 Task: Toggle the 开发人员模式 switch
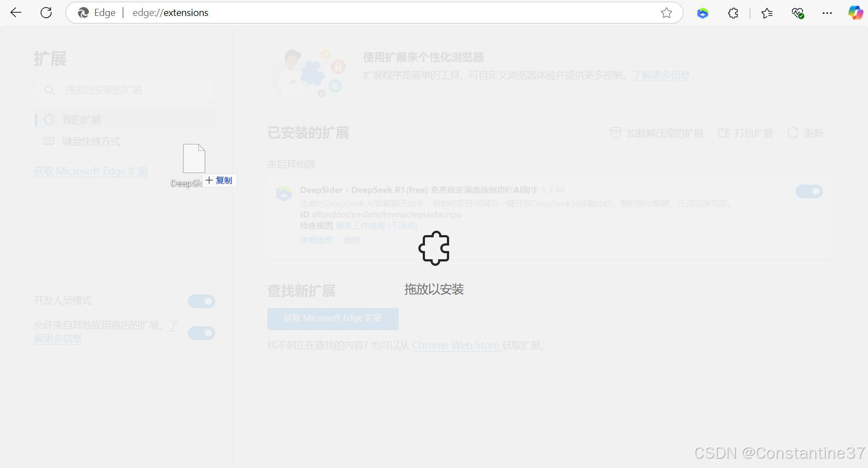[x=201, y=301]
